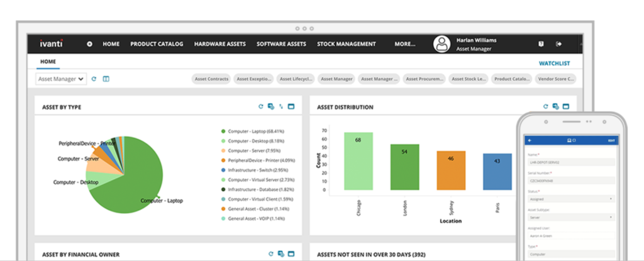The height and width of the screenshot is (261, 644).
Task: Export Asset By Type panel data
Action: coord(270,106)
